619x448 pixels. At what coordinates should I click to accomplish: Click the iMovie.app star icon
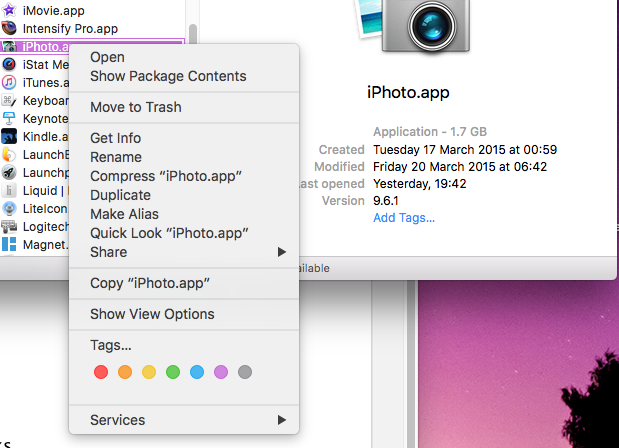click(9, 10)
